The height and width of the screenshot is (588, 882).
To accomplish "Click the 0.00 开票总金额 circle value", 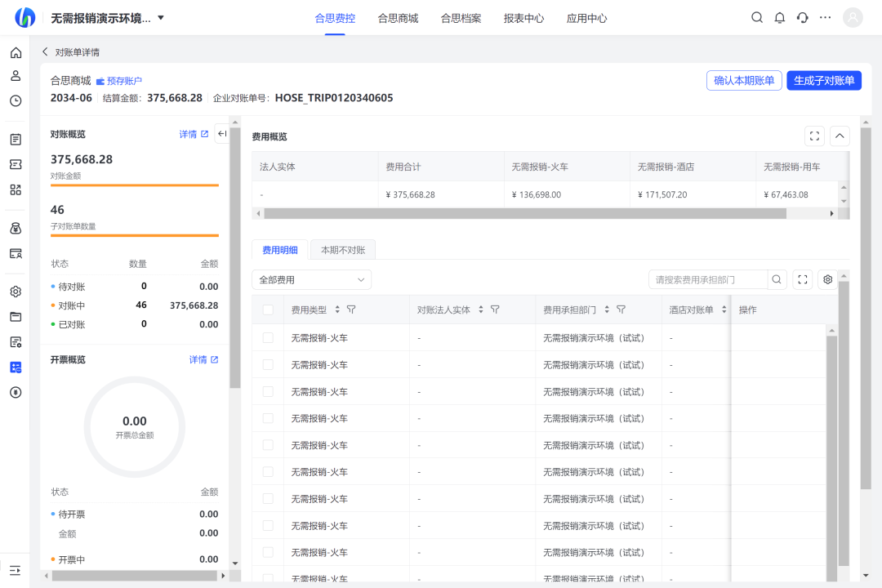I will click(x=135, y=421).
